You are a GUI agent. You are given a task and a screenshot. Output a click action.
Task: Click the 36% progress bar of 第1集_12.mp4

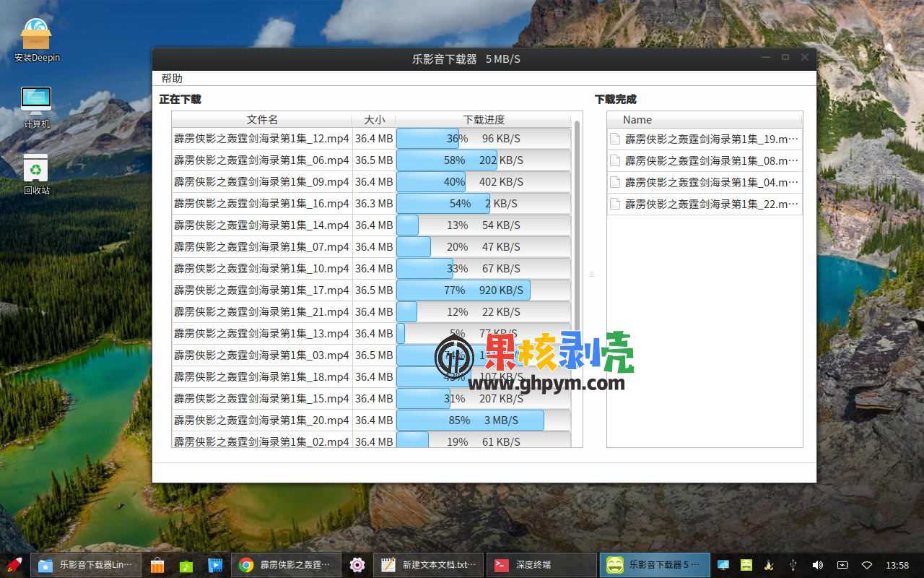click(x=484, y=139)
